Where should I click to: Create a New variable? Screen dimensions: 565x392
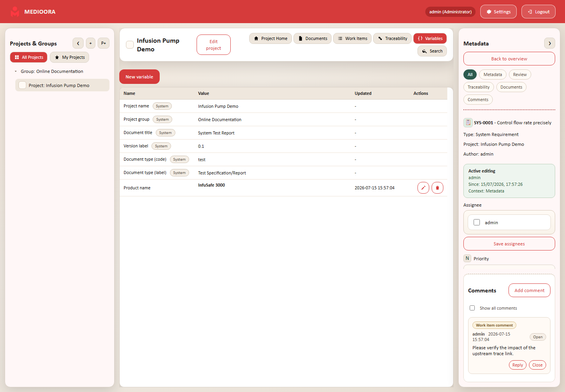pos(139,77)
